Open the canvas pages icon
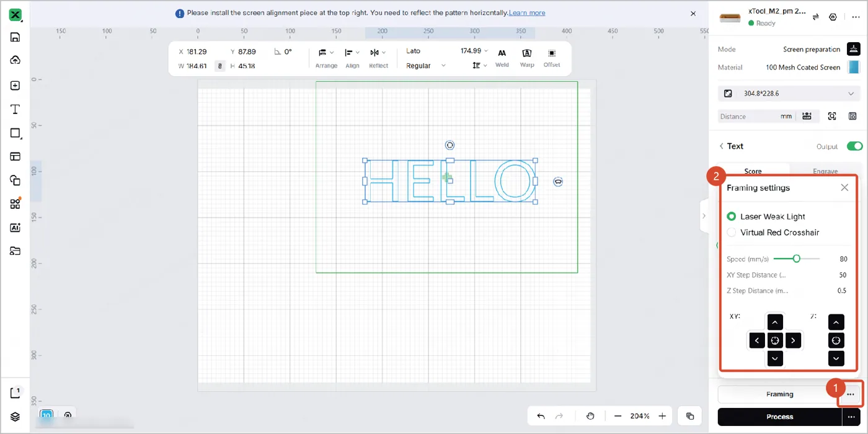 pyautogui.click(x=15, y=393)
